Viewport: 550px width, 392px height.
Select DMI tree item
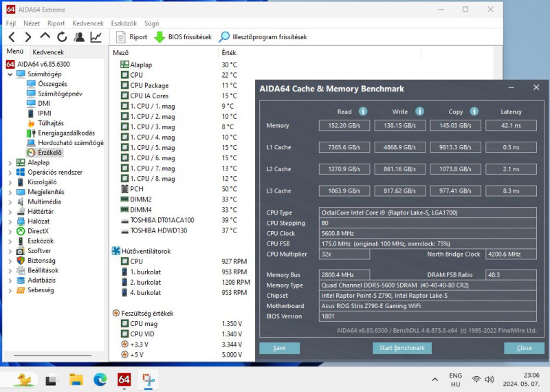tap(38, 103)
